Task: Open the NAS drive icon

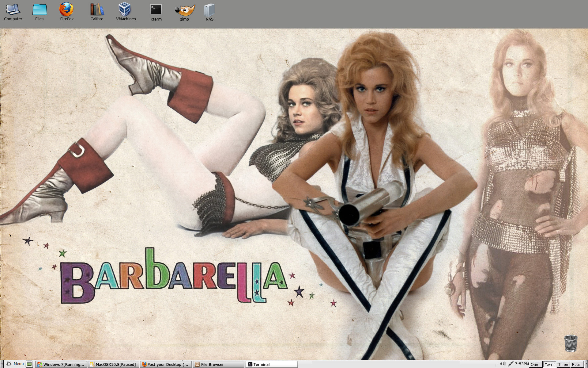Action: pos(209,13)
